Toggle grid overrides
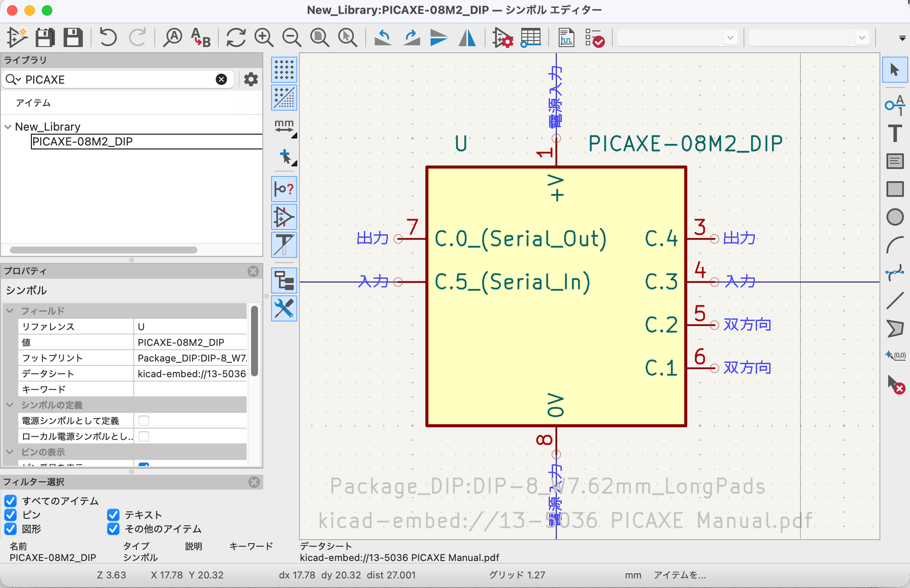The width and height of the screenshot is (910, 588). coord(284,98)
